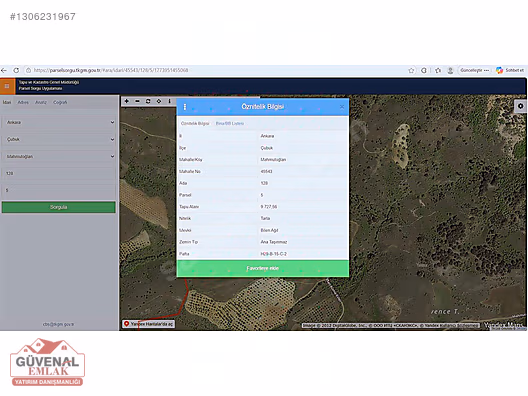Click Yandex Haritalar'da aç link
The image size is (528, 396).
148,324
